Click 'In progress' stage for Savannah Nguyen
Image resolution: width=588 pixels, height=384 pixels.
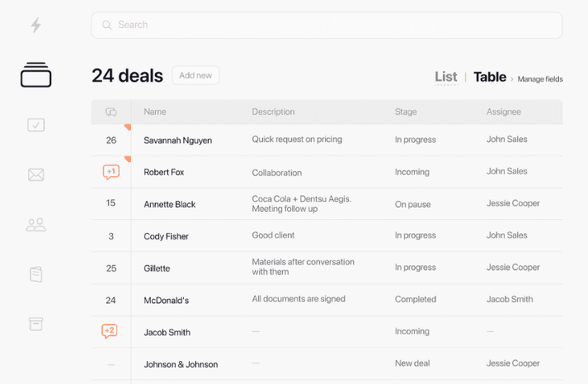pos(415,140)
